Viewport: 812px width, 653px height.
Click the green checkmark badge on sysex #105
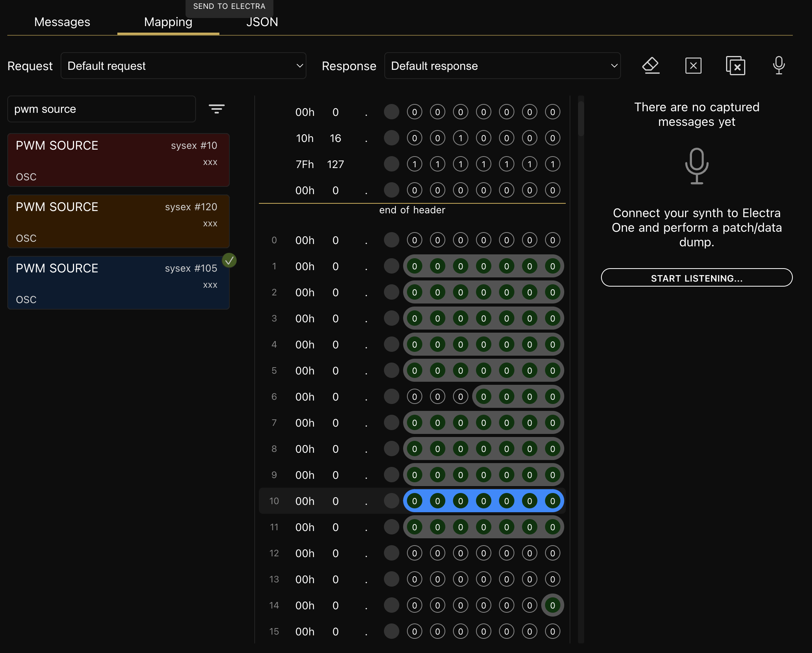pos(229,261)
